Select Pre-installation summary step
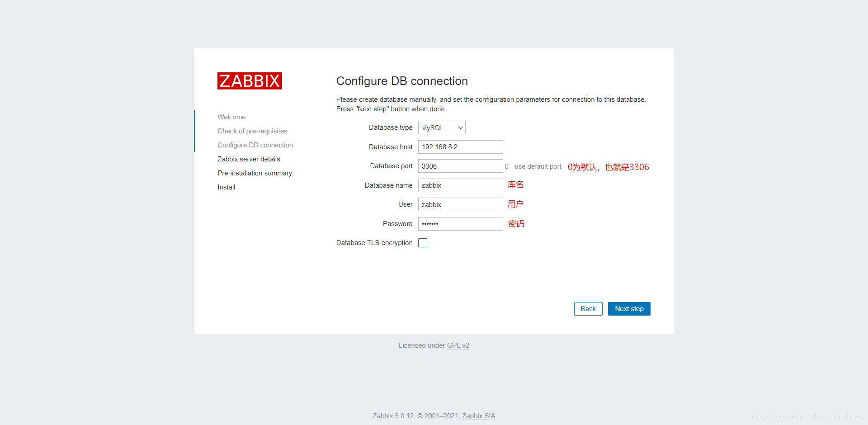The width and height of the screenshot is (868, 425). coord(255,173)
